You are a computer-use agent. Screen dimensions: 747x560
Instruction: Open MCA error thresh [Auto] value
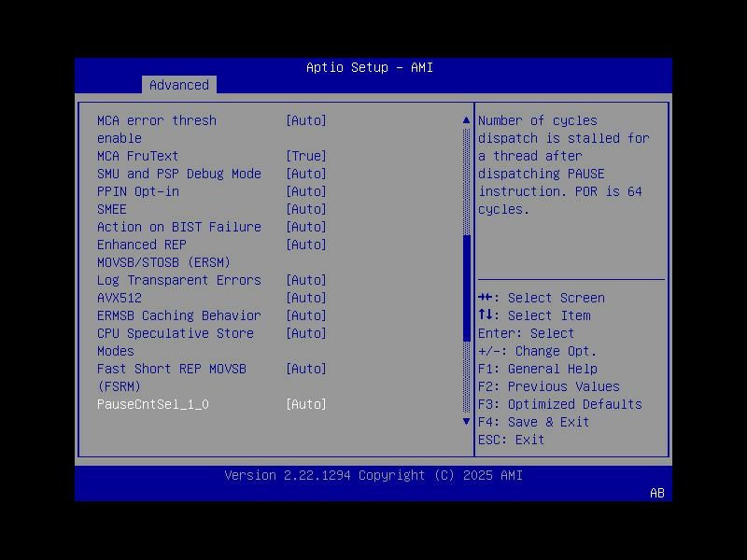coord(306,120)
